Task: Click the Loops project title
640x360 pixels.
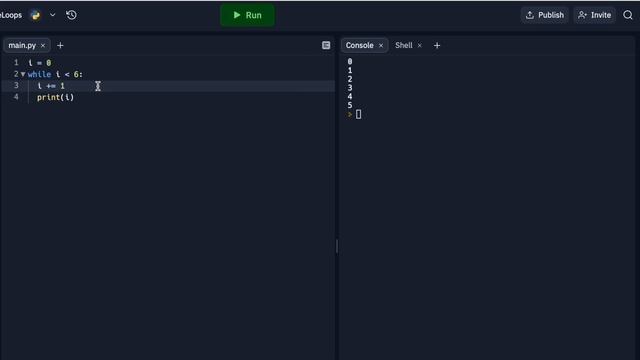Action: tap(11, 15)
